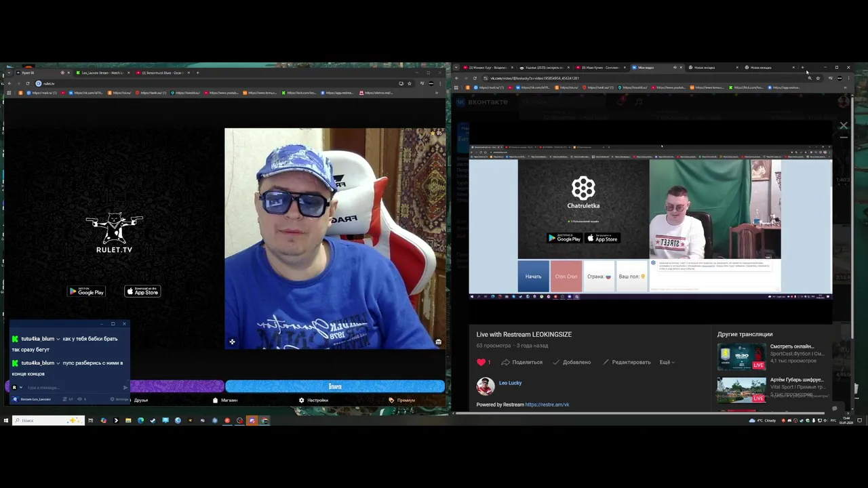Open Смотреть онлайн live broadcast thumbnail
Viewport: 868px width, 488px height.
(x=741, y=357)
